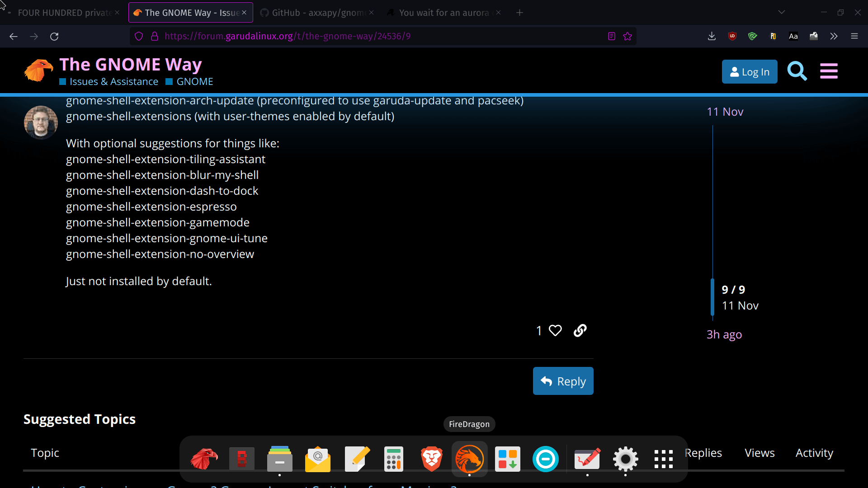
Task: Jump to first post via top 11 Nov
Action: (725, 112)
